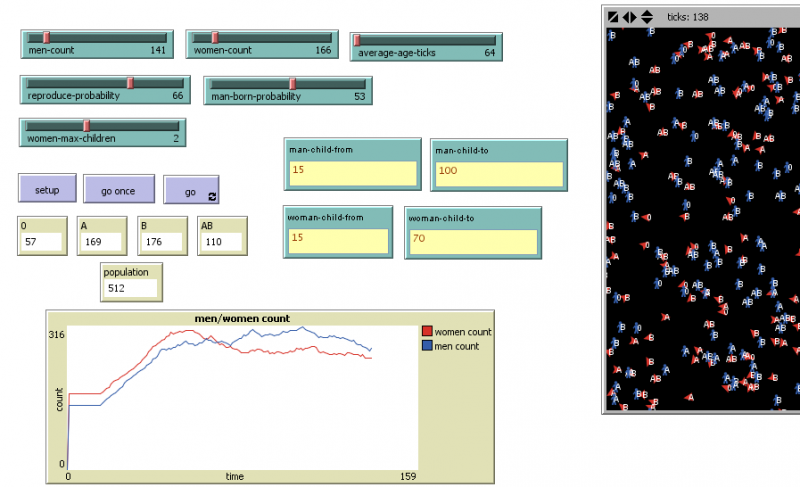The width and height of the screenshot is (800, 487).
Task: Click the blue men count legend swatch
Action: pyautogui.click(x=427, y=346)
